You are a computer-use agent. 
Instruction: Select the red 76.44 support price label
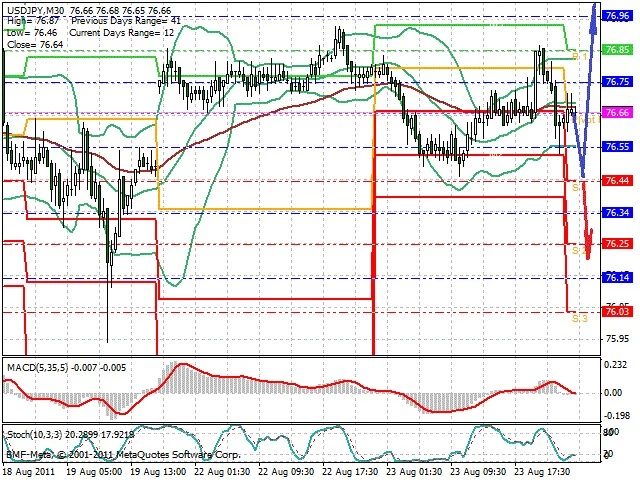617,180
